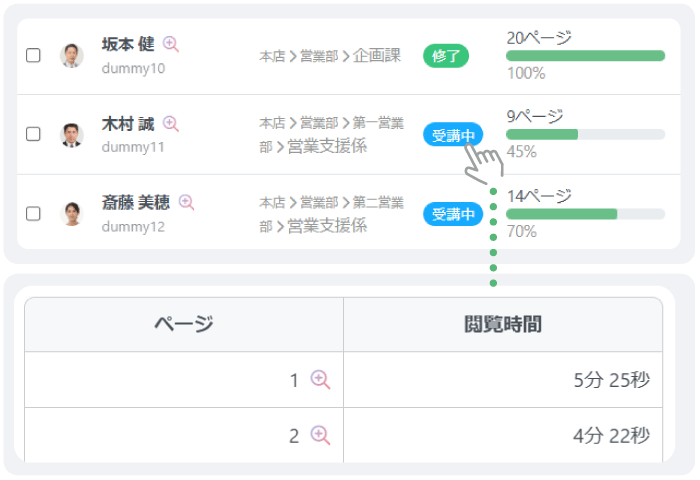Click 斎藤 美穂 avatar photo
Image resolution: width=700 pixels, height=480 pixels.
(72, 213)
